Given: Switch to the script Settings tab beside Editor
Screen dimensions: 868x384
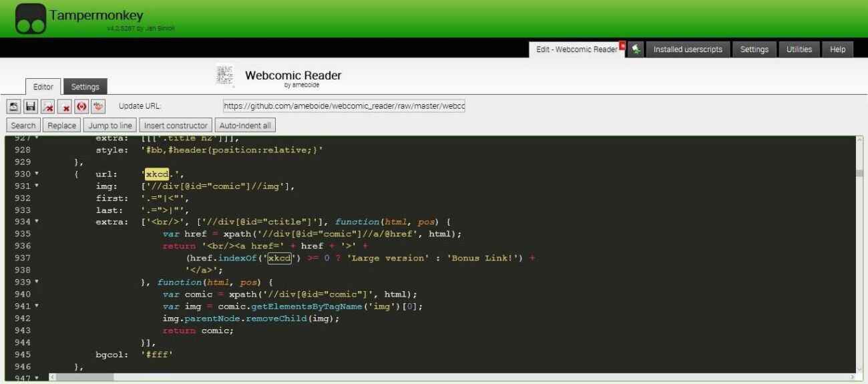Looking at the screenshot, I should (85, 87).
